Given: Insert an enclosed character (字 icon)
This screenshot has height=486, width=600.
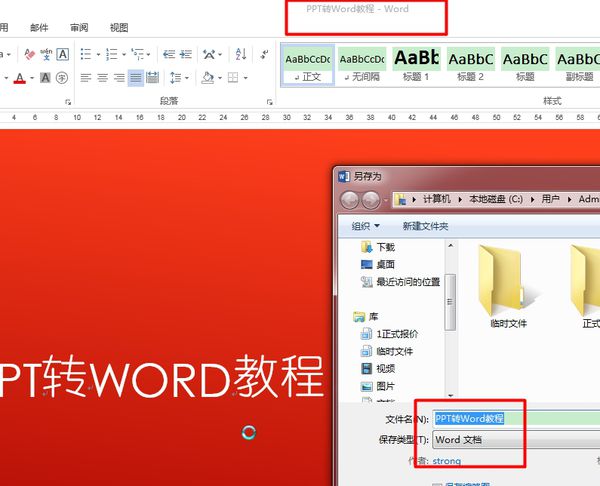Looking at the screenshot, I should click(x=62, y=78).
